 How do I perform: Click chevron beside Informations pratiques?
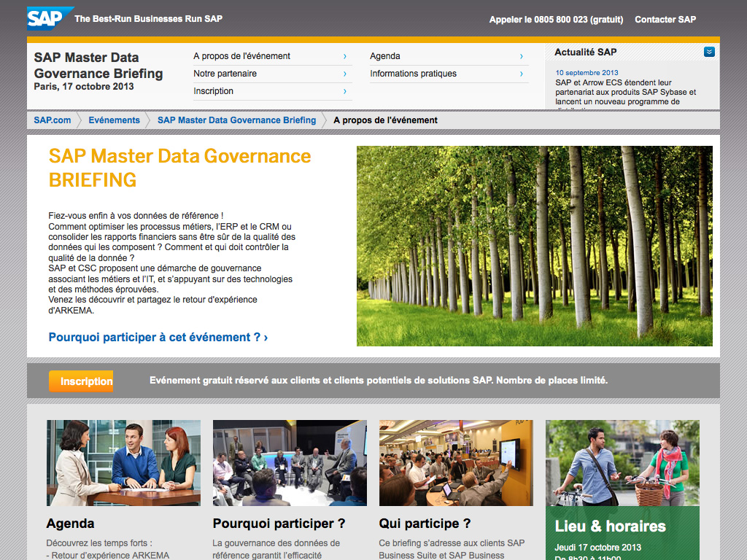click(x=521, y=74)
